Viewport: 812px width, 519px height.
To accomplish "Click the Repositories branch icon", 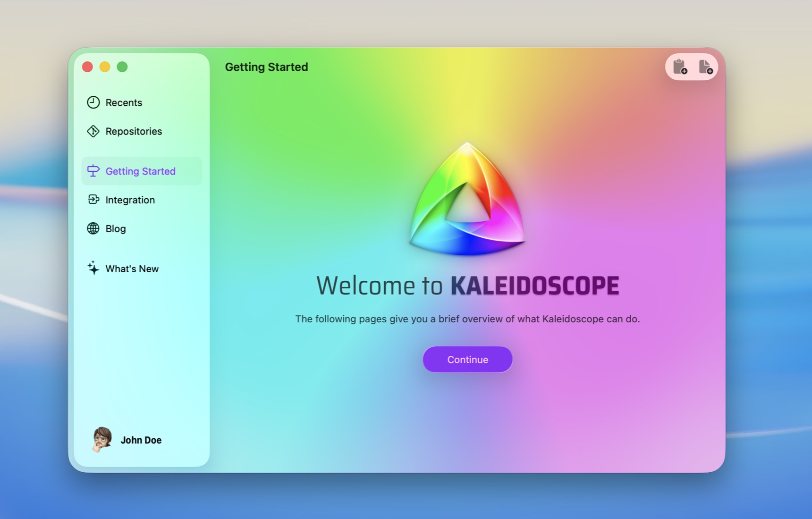I will coord(93,131).
